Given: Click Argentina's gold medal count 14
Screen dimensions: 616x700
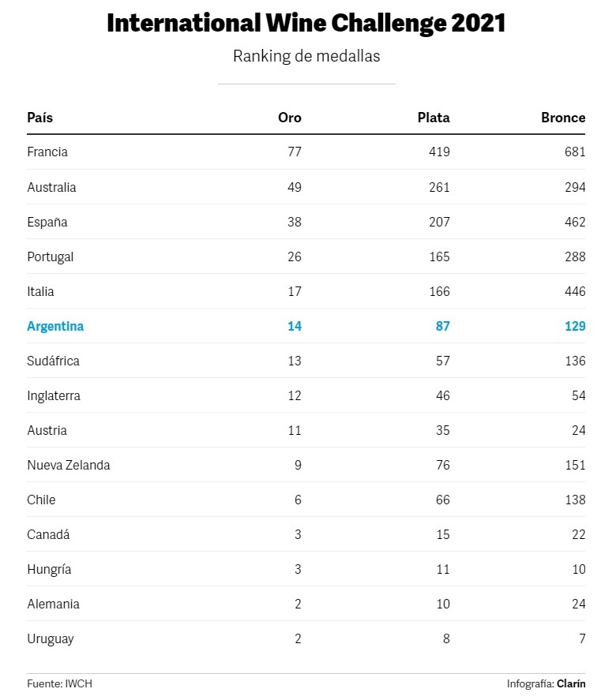Looking at the screenshot, I should click(x=295, y=327).
